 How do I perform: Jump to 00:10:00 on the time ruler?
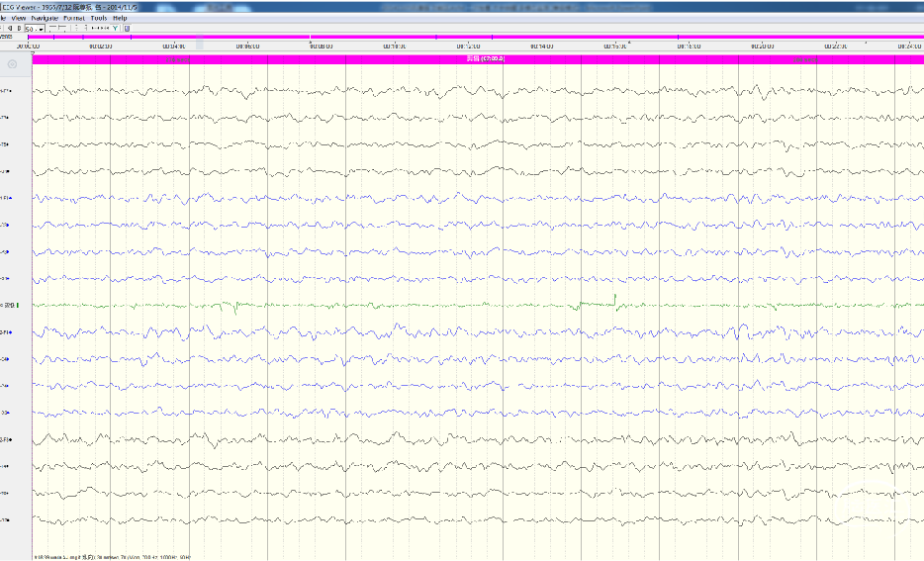(x=394, y=46)
